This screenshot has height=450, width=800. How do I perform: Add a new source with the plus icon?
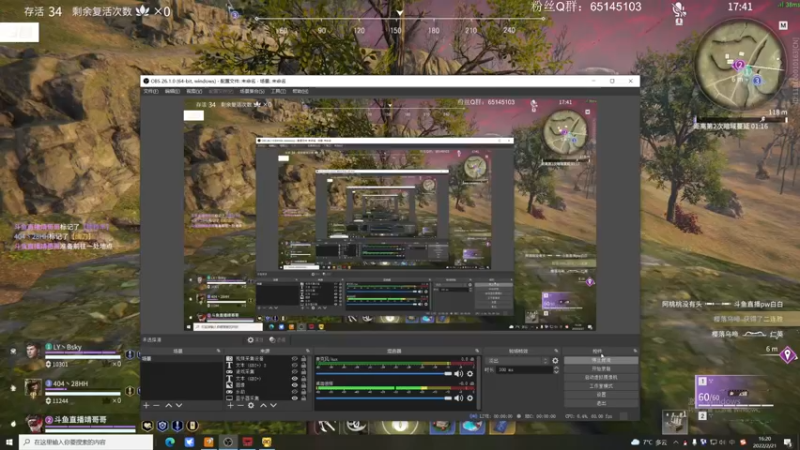(230, 406)
